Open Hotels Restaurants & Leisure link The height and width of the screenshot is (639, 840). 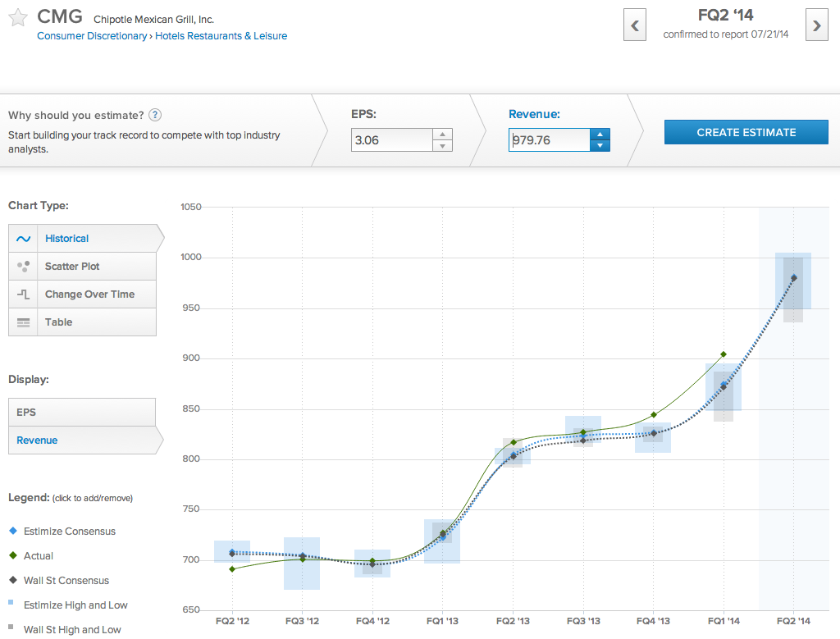pos(221,36)
